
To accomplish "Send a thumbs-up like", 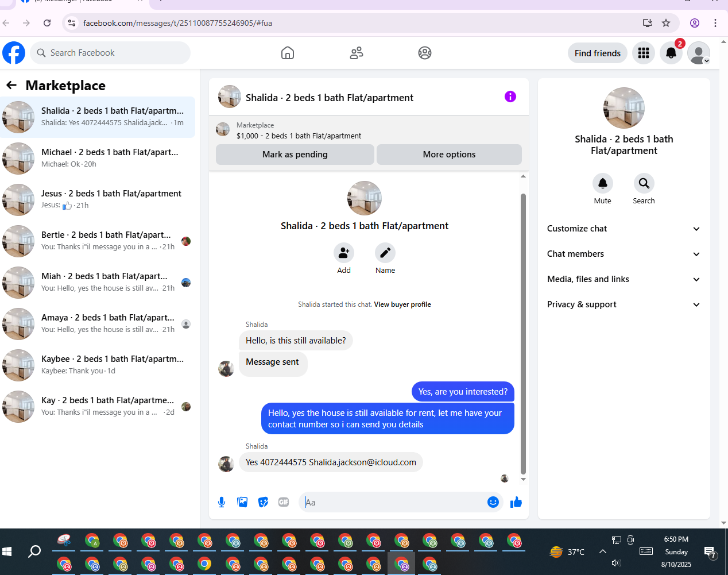I will pyautogui.click(x=516, y=502).
